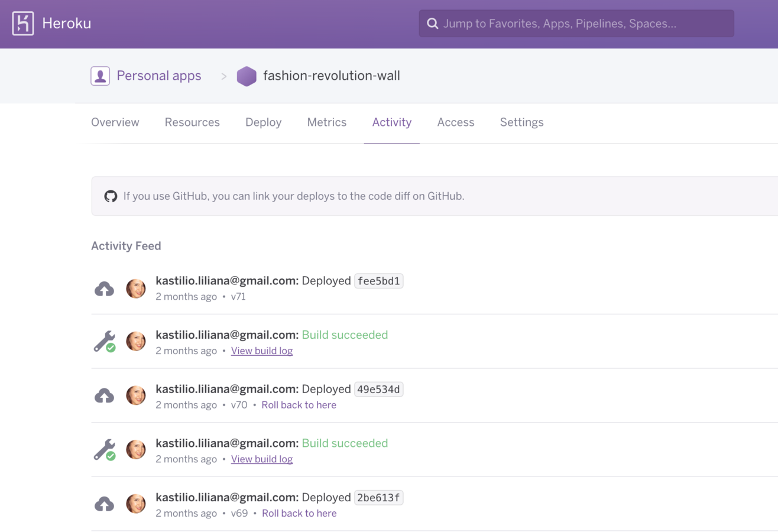Open the Settings tab
Screen dimensions: 778x532
[522, 122]
